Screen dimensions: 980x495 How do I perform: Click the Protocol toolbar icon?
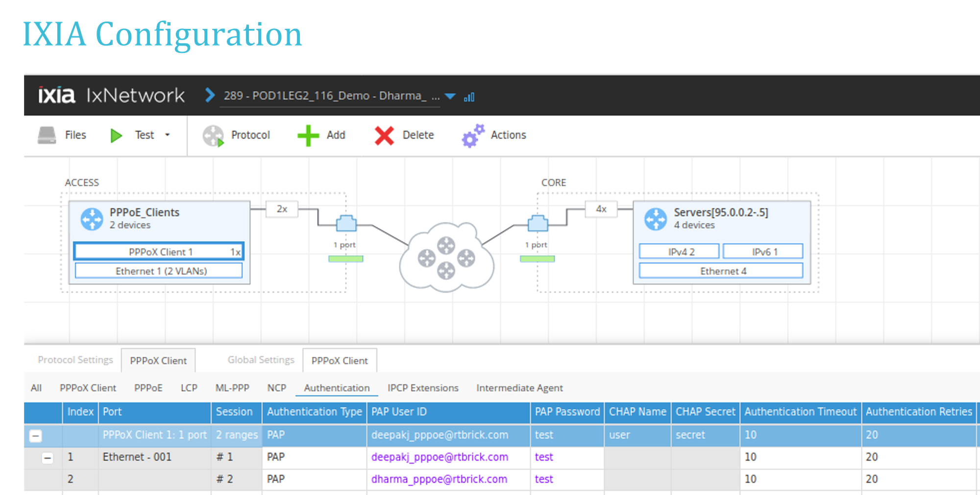(x=213, y=136)
